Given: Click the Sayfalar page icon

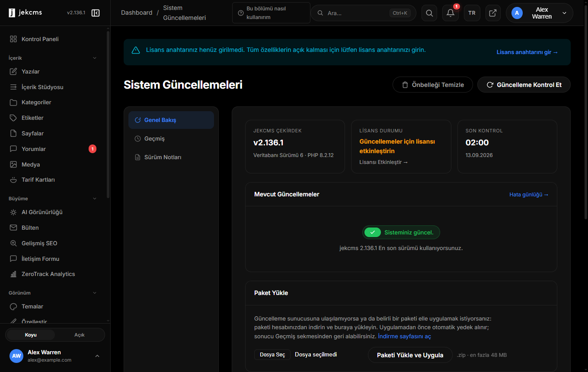Looking at the screenshot, I should coord(13,133).
